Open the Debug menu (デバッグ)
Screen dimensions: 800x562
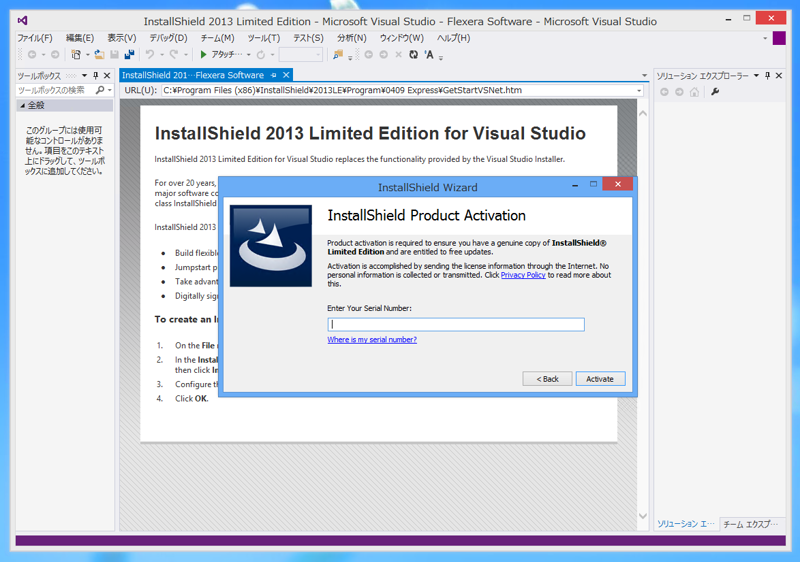168,38
